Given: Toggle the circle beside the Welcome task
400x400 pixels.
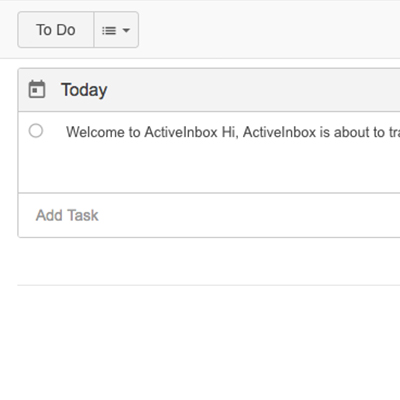Looking at the screenshot, I should pyautogui.click(x=36, y=131).
